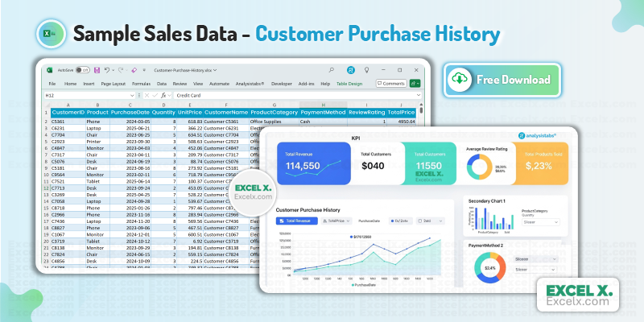This screenshot has width=644, height=322.
Task: Click the analysistabs logo on dashboard
Action: [x=537, y=135]
